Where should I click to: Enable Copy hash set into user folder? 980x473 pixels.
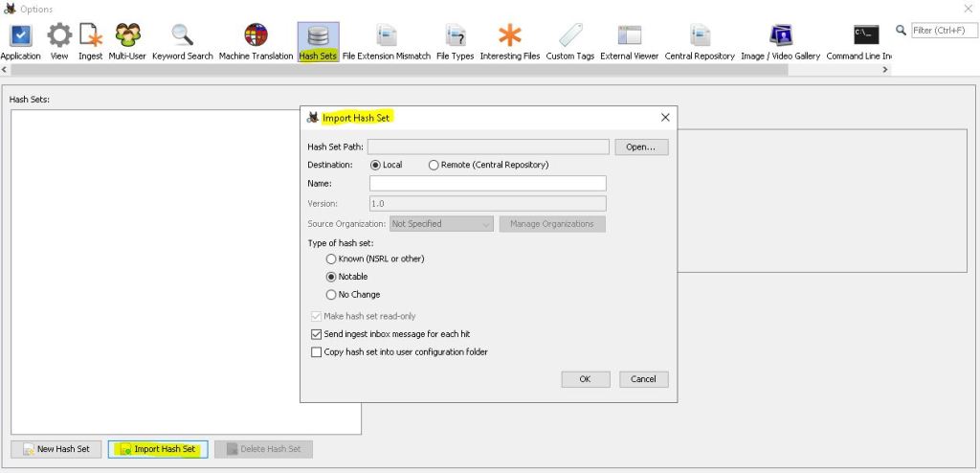pos(317,352)
